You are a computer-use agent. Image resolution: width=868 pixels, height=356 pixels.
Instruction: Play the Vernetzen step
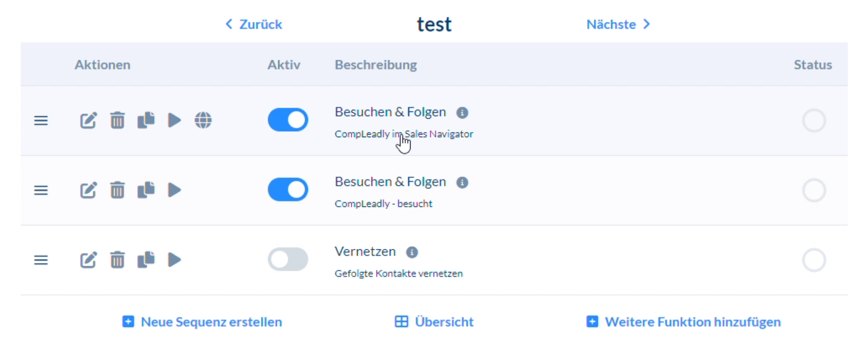coord(174,260)
